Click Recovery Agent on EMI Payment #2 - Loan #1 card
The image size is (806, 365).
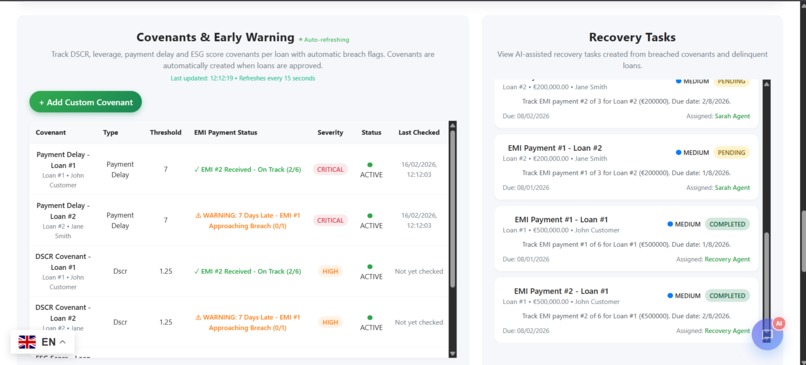pos(727,331)
